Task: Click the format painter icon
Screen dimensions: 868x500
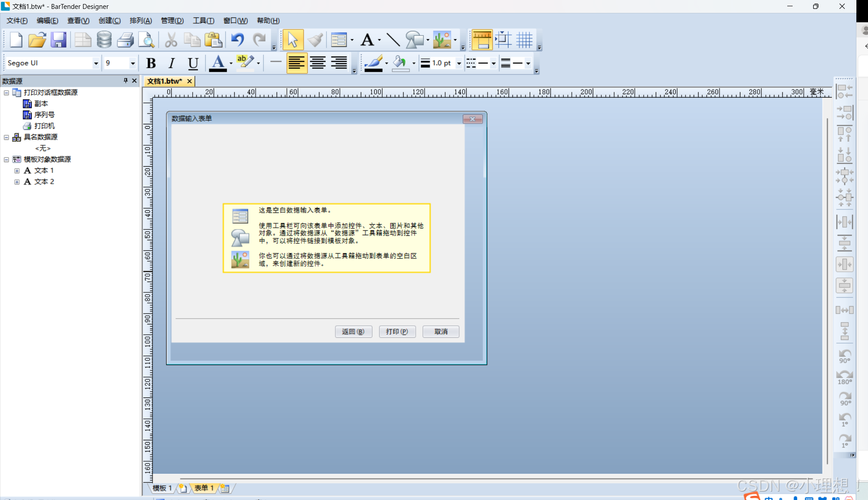Action: pyautogui.click(x=315, y=40)
